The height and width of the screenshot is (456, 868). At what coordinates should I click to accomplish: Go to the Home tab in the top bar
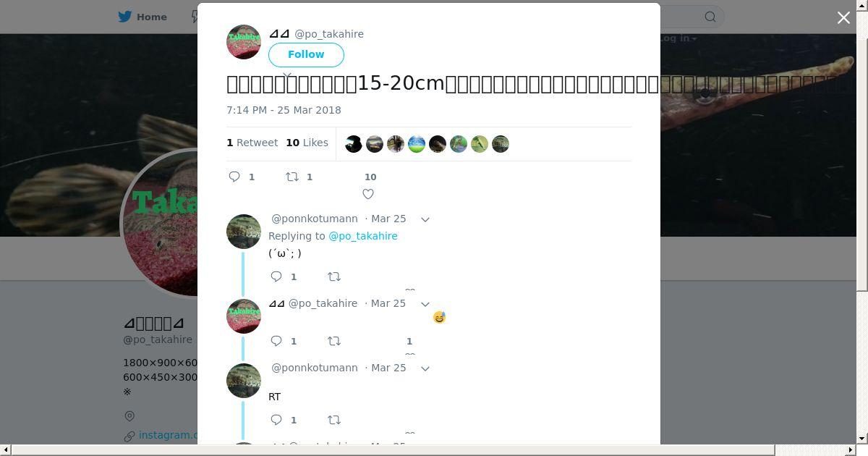142,17
